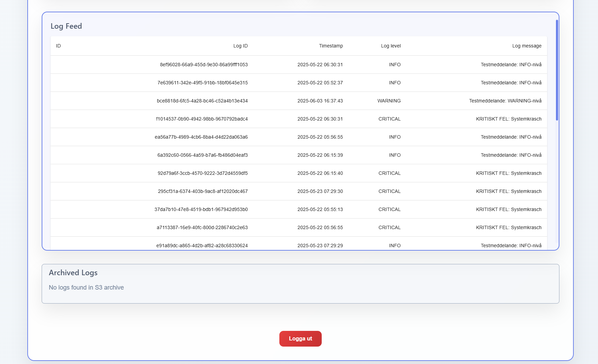Image resolution: width=598 pixels, height=364 pixels.
Task: Select log ID 7e639611-342e-49f5-91bb-18bf0645e315
Action: coord(203,83)
